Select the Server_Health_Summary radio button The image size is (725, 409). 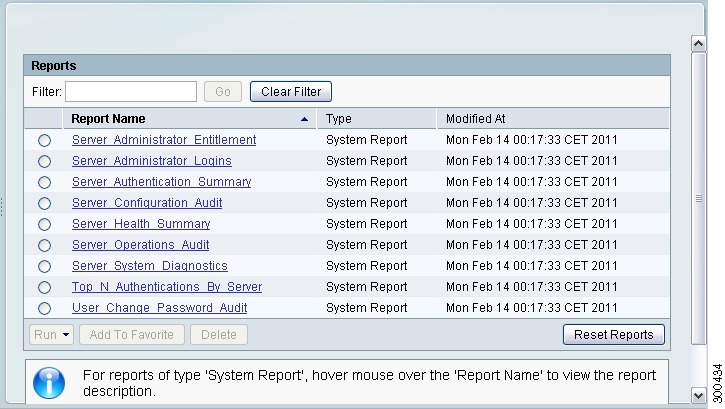[44, 225]
